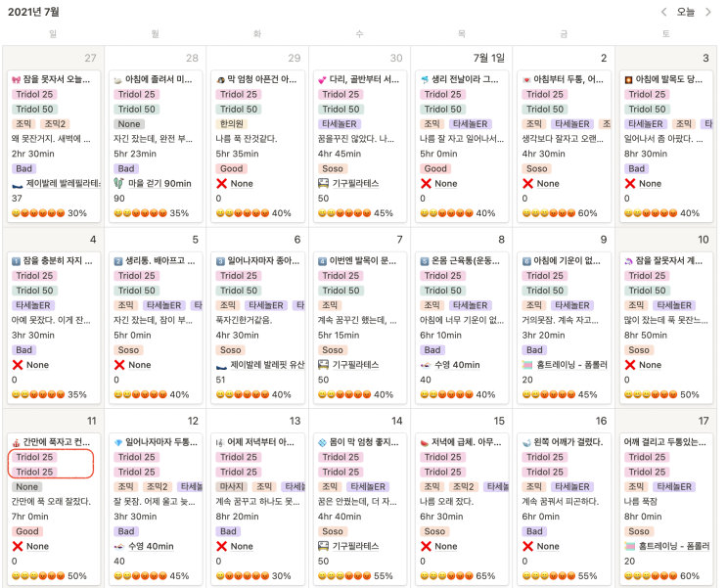727x588 pixels.
Task: Click the note text 푹자긴한거같음.
Action: pyautogui.click(x=244, y=321)
